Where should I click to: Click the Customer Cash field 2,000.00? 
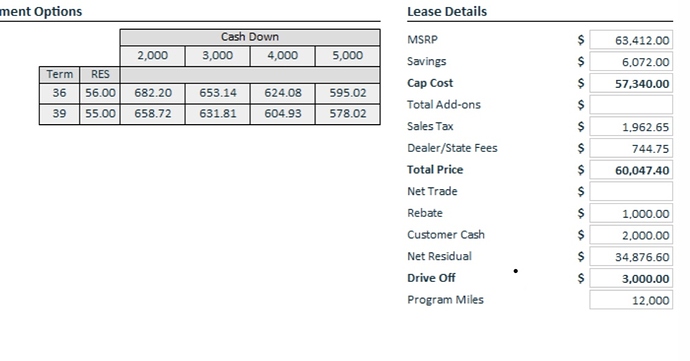[631, 235]
